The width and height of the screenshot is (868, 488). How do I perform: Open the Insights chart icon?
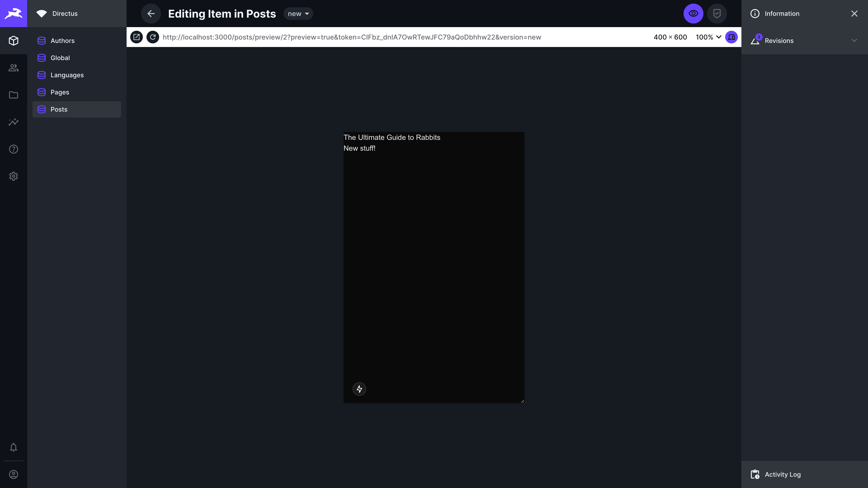(x=14, y=122)
